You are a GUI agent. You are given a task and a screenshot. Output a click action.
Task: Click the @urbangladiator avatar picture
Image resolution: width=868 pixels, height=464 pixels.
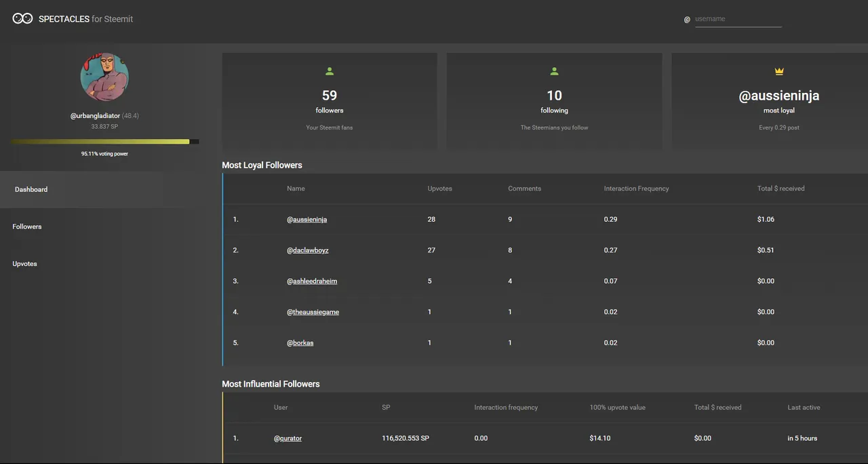click(104, 77)
